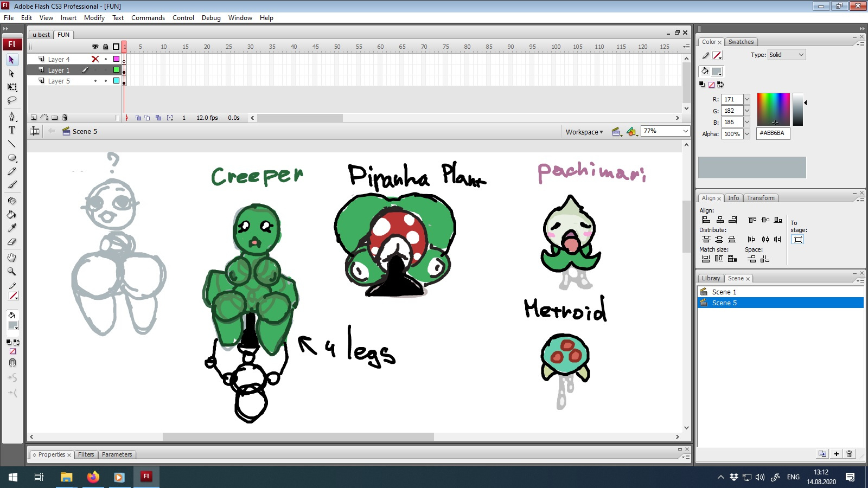The width and height of the screenshot is (868, 488).
Task: Select Layer 5 in the timeline
Action: [x=59, y=81]
